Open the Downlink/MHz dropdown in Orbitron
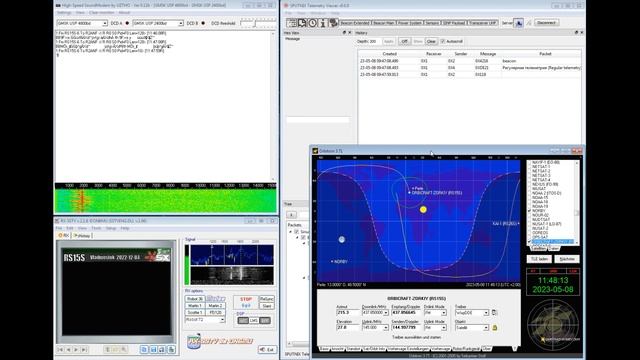The image size is (640, 360). click(x=386, y=313)
